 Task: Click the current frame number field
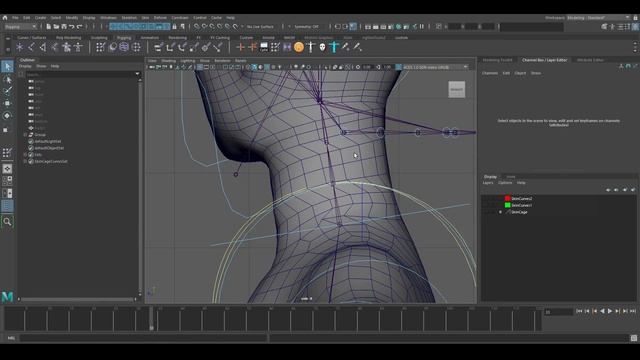[x=558, y=312]
